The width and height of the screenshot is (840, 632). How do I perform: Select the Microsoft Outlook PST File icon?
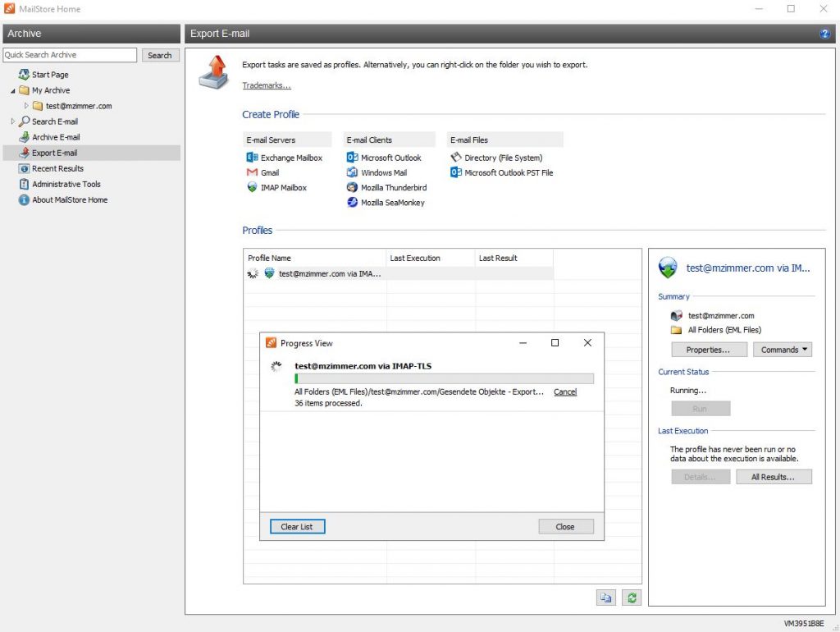(456, 173)
